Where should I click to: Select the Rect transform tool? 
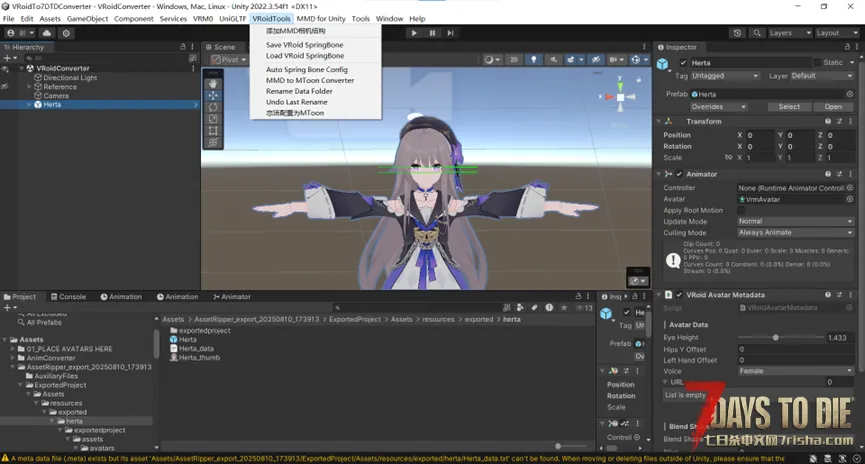point(213,131)
